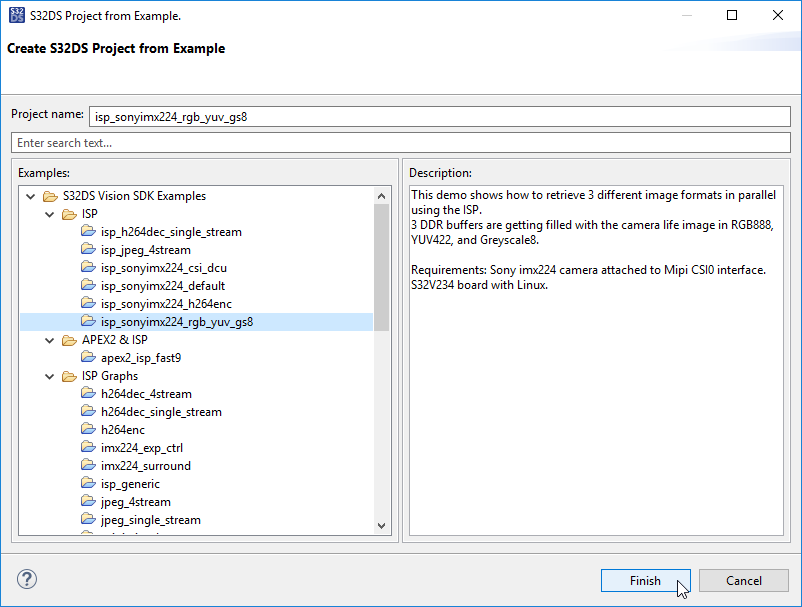Click folder icon of isp_sonyimx224_csi_dcu
The image size is (802, 607).
click(88, 267)
